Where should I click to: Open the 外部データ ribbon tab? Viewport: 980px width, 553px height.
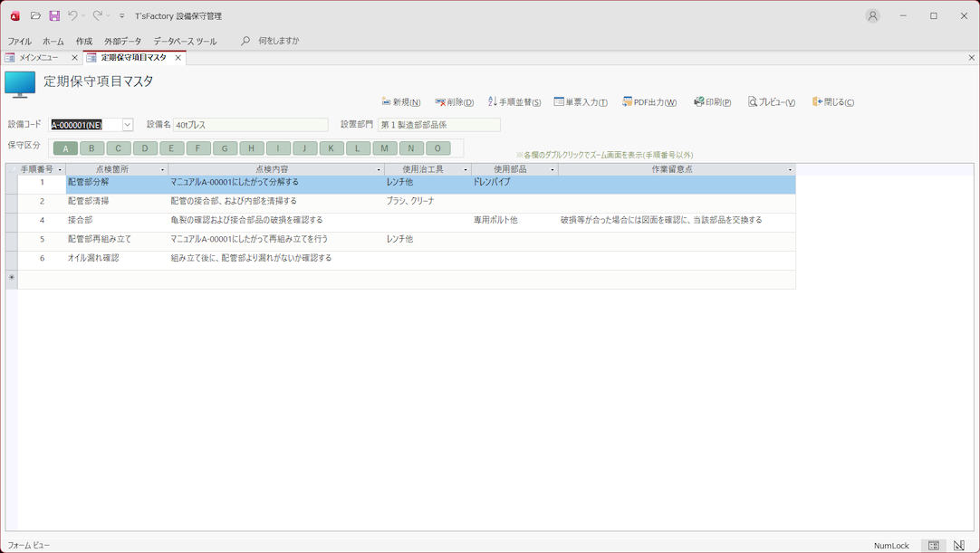point(122,42)
